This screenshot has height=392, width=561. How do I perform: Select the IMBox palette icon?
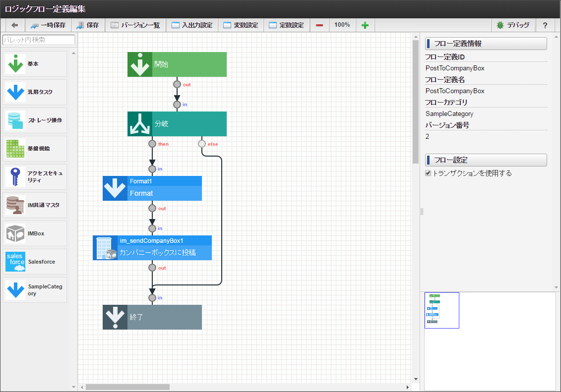(35, 233)
